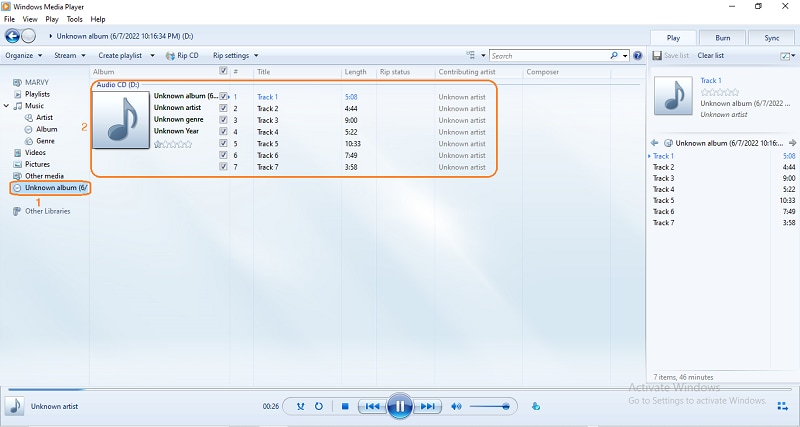Image resolution: width=800 pixels, height=427 pixels.
Task: Click the Rip CD disc icon
Action: pyautogui.click(x=170, y=56)
